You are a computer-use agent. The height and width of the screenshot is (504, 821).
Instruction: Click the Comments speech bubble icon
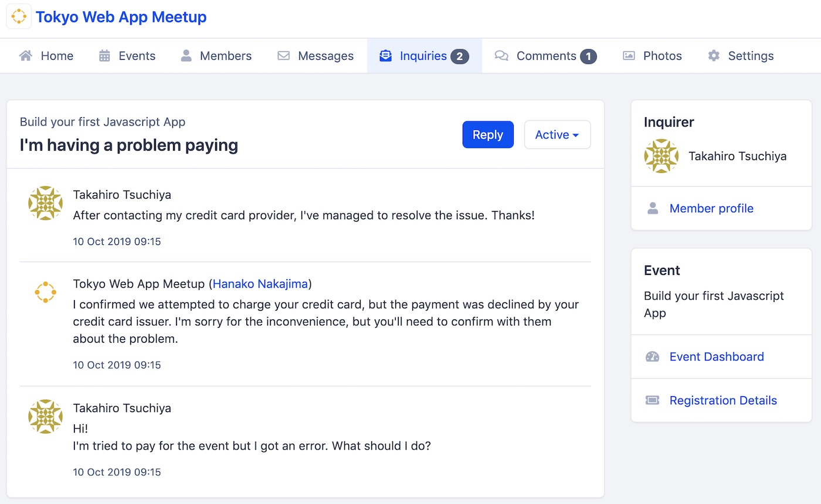click(x=501, y=56)
